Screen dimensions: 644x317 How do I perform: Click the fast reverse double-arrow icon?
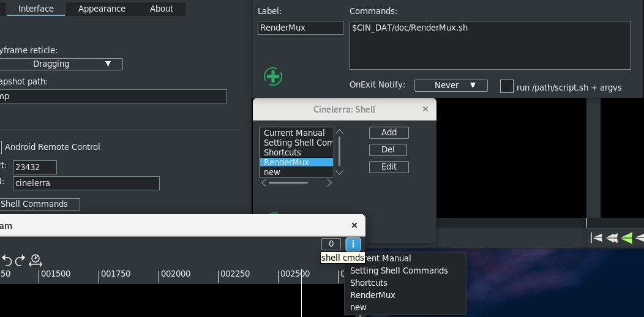coord(612,238)
